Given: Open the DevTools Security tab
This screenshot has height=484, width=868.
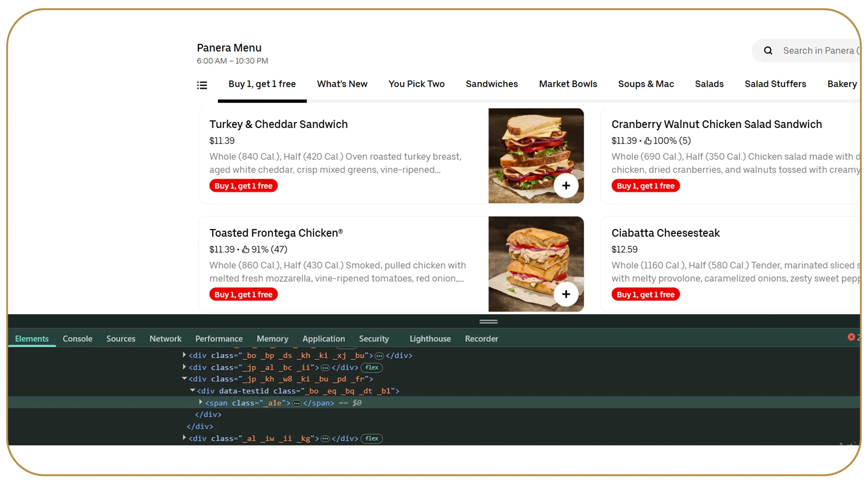Looking at the screenshot, I should [x=374, y=338].
